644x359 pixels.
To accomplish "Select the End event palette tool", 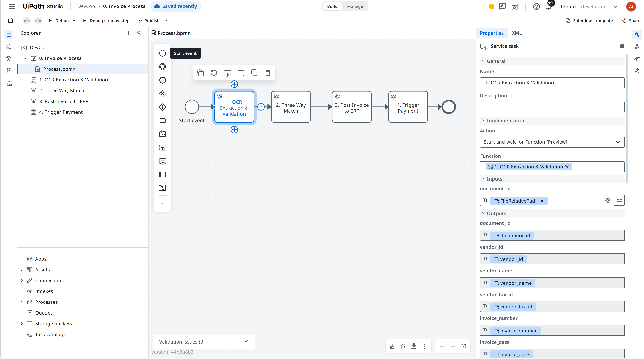I will tap(162, 80).
